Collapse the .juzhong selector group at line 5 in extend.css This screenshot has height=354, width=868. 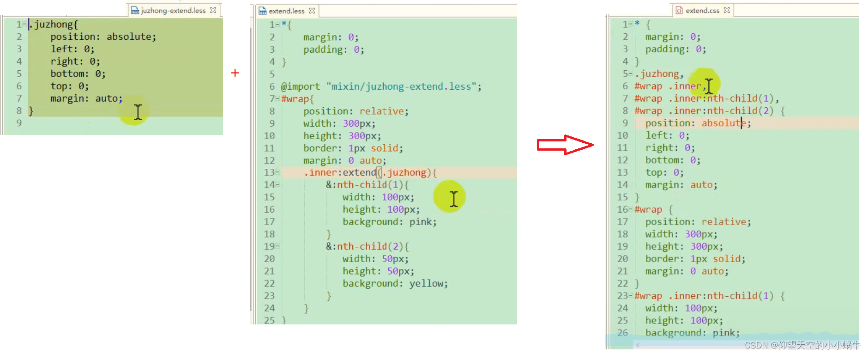tap(631, 73)
